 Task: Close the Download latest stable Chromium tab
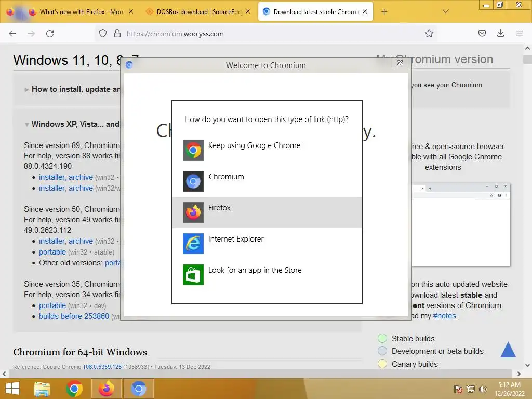click(x=365, y=11)
